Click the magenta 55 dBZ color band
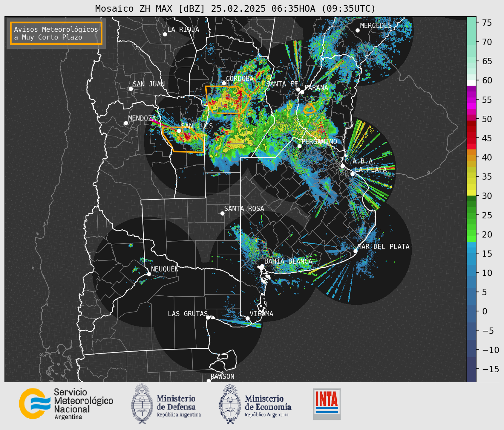504x430 pixels. click(x=471, y=100)
